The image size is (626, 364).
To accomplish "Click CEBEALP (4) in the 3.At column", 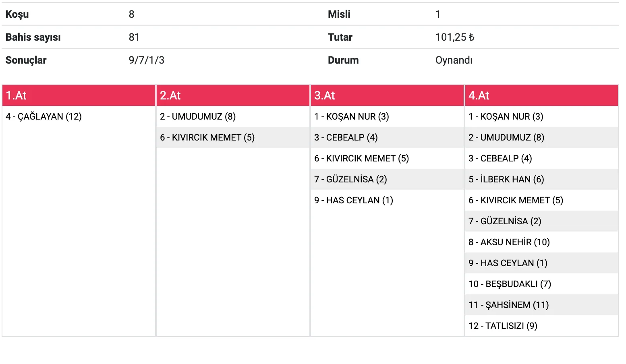I will point(346,138).
